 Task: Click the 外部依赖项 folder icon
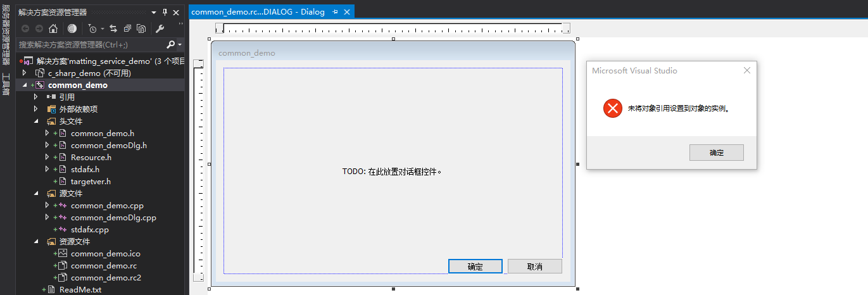[x=51, y=110]
